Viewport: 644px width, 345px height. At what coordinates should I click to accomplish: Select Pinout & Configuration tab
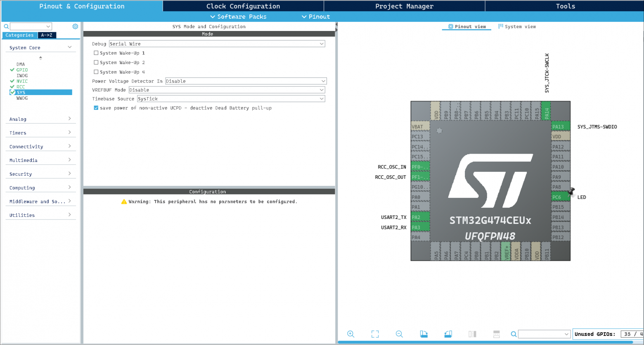(x=82, y=6)
